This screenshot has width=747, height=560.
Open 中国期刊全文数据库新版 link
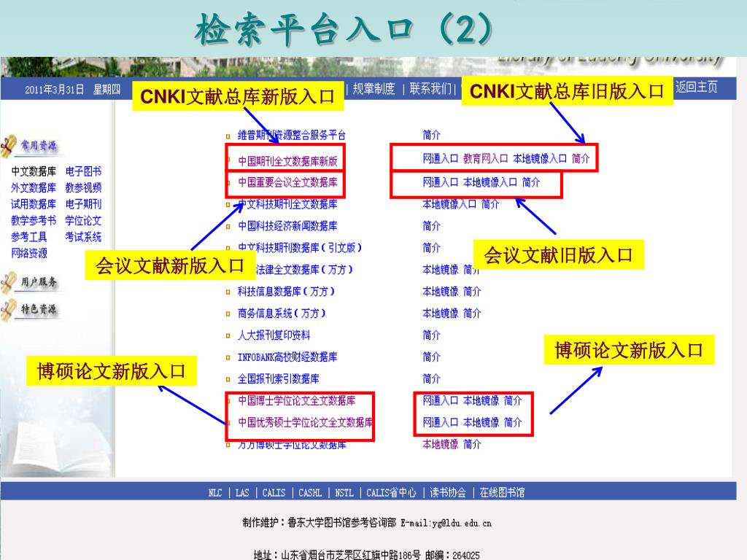point(287,161)
